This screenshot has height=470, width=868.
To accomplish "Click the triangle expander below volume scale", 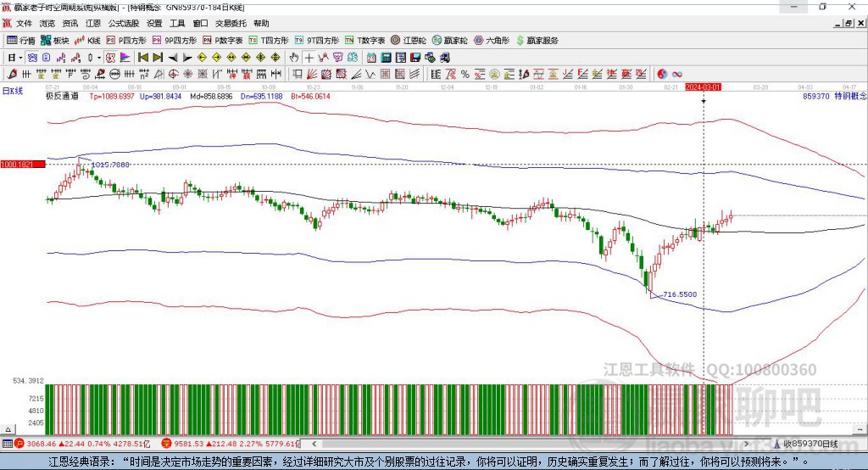I will coord(8,429).
